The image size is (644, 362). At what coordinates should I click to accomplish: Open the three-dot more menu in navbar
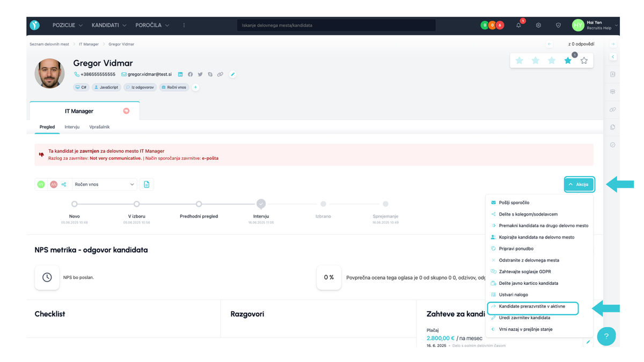point(184,25)
